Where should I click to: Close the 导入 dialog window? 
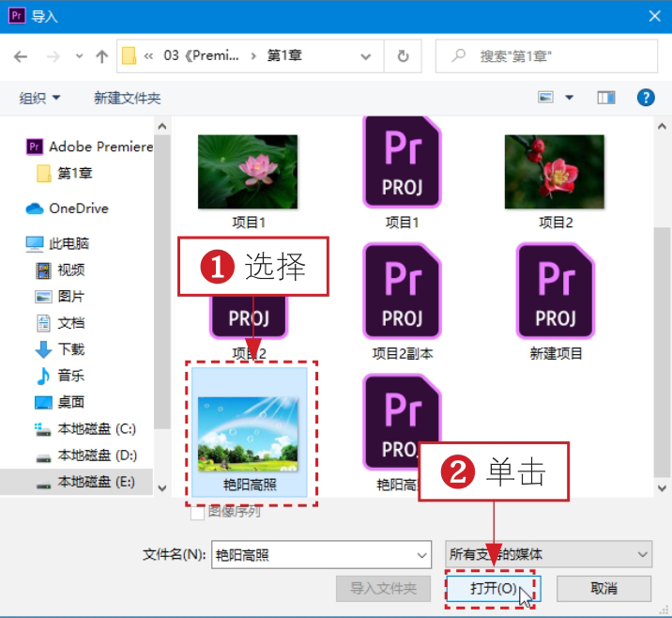click(x=654, y=16)
